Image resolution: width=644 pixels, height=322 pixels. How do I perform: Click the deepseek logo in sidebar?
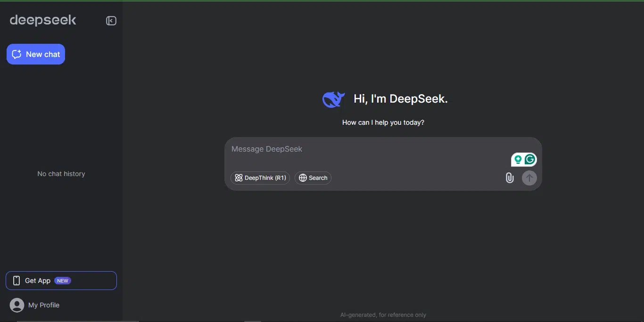coord(43,20)
